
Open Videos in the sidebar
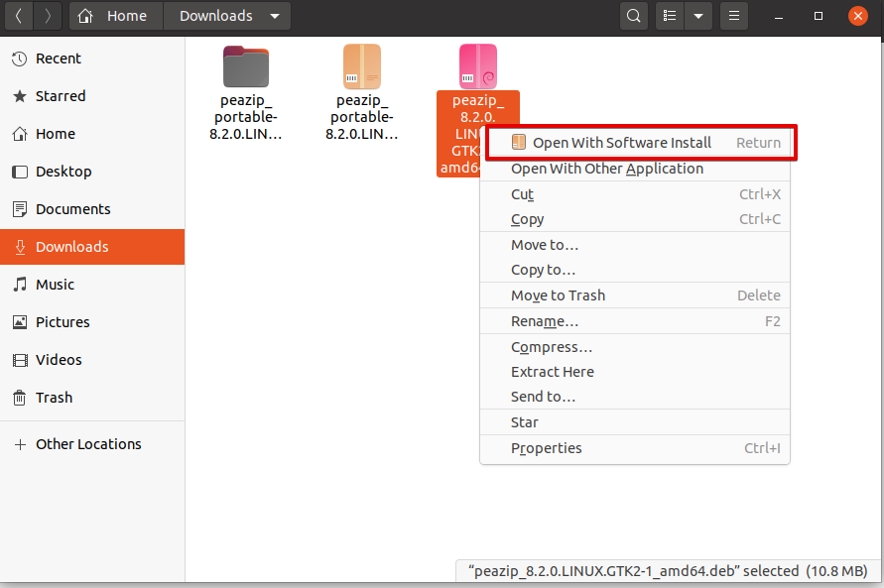coord(92,360)
